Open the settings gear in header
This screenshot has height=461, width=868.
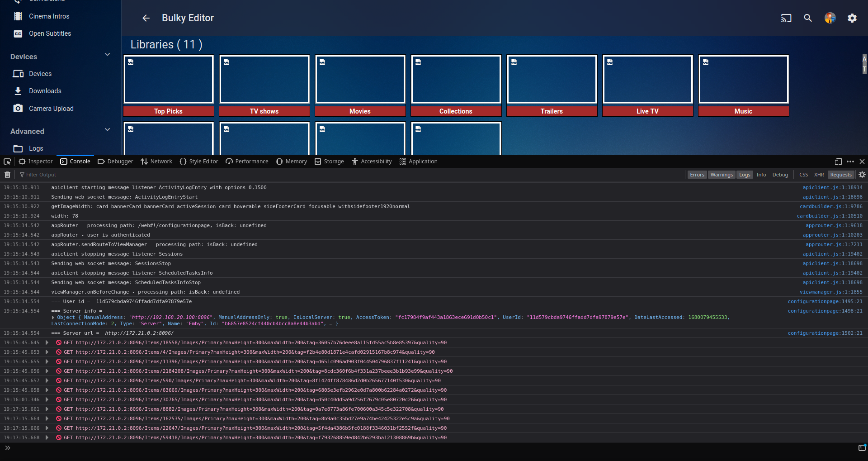[852, 18]
